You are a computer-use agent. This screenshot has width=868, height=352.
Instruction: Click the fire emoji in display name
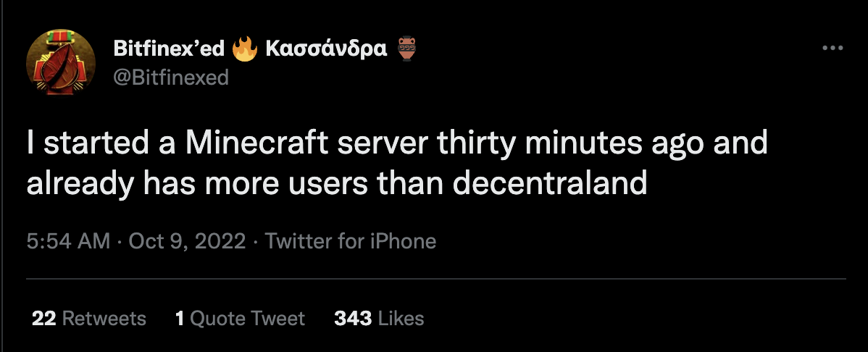245,49
